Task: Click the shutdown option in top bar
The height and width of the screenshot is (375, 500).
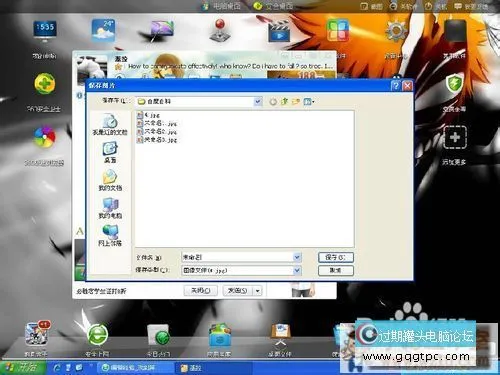Action: point(436,6)
